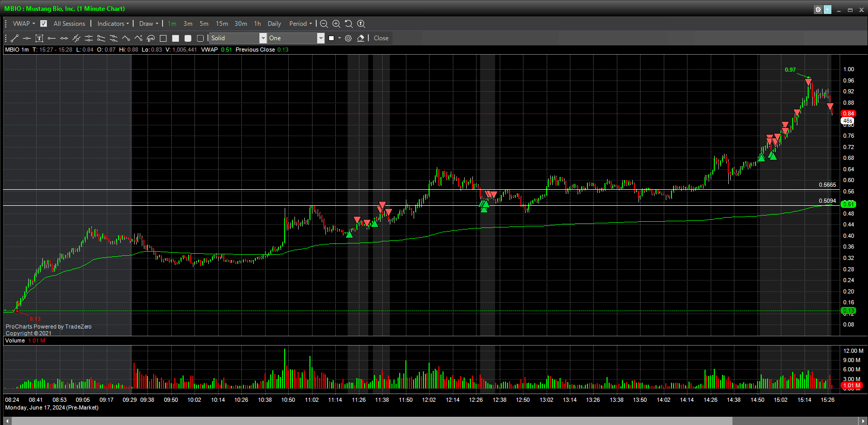Viewport: 868px width, 425px height.
Task: Open drawing settings gear in draw toolbar
Action: point(348,38)
